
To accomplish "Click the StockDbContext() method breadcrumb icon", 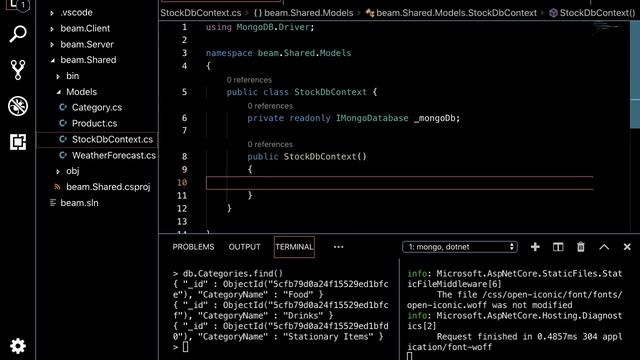I will [x=553, y=13].
